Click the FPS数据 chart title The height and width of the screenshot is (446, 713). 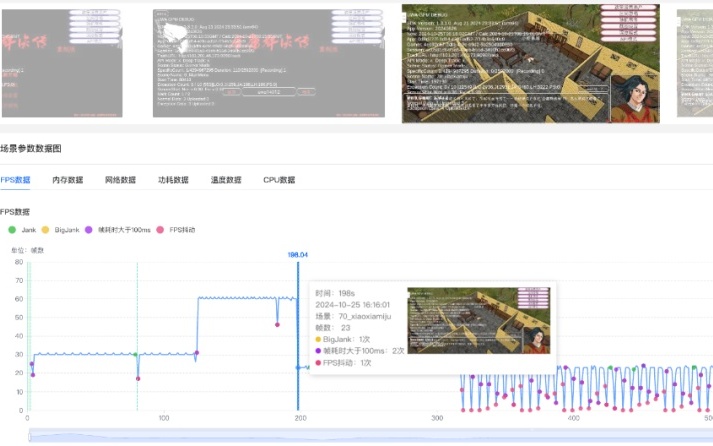[x=15, y=212]
